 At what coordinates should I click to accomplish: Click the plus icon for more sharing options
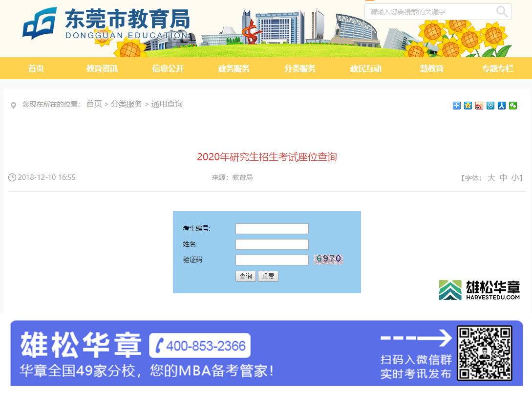456,105
